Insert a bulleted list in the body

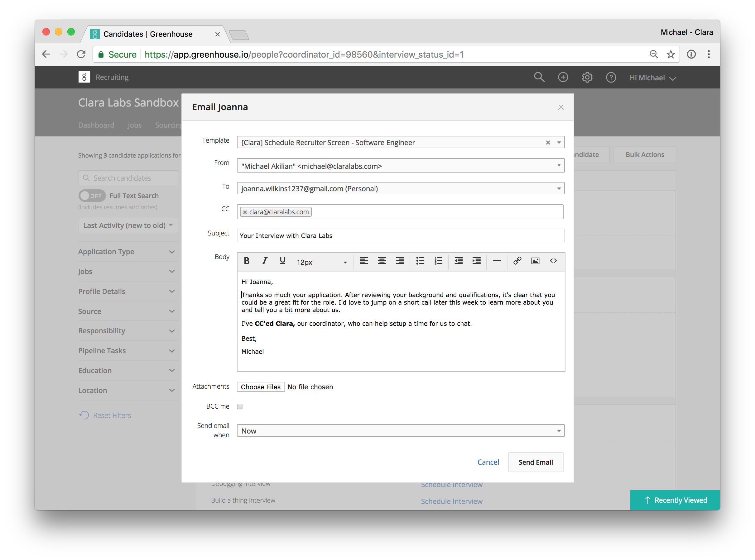point(420,261)
